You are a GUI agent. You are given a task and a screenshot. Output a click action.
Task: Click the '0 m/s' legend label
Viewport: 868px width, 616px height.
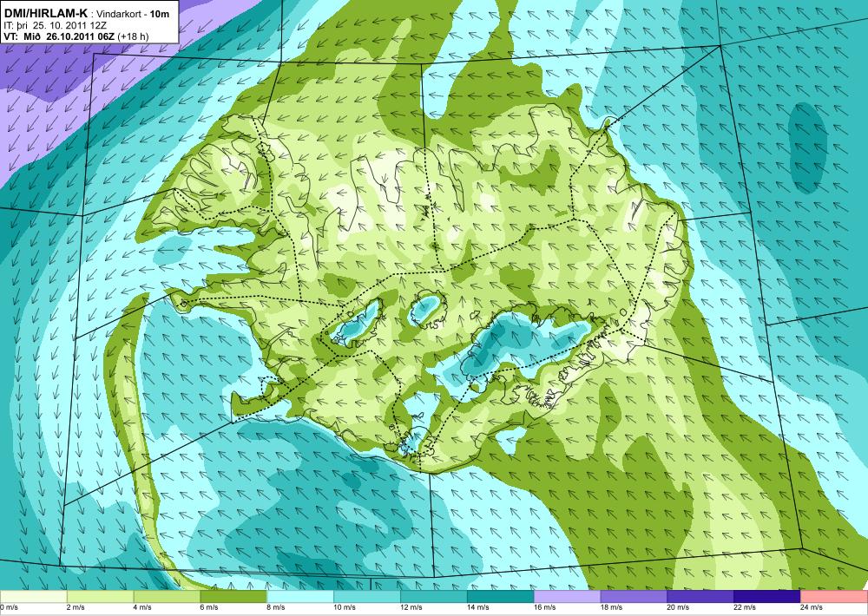10,607
